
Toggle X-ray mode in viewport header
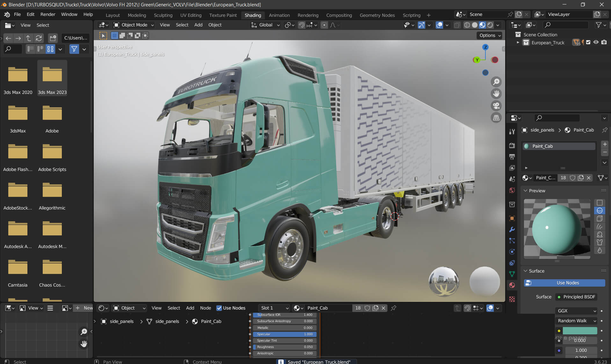457,25
